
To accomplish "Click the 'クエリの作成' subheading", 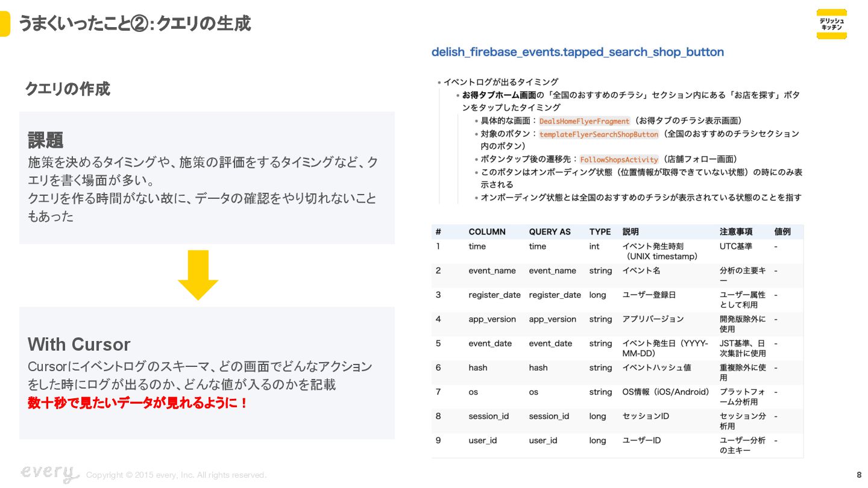I will click(x=67, y=89).
